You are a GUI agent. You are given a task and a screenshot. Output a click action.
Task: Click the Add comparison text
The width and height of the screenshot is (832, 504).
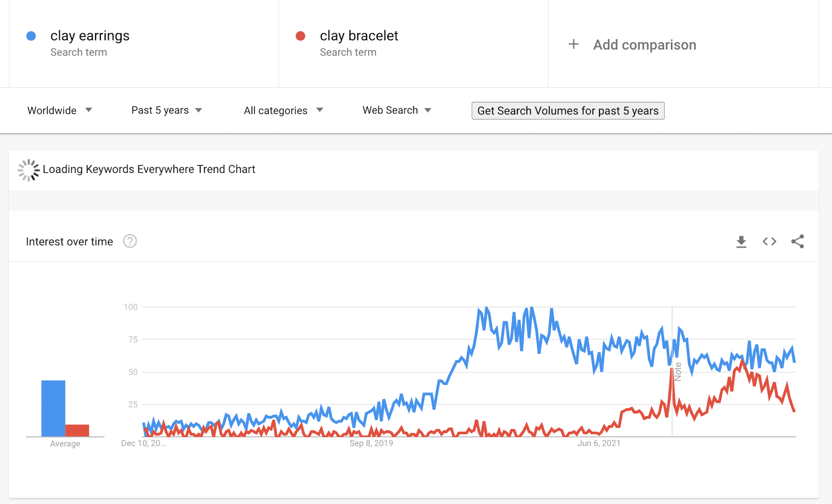644,45
